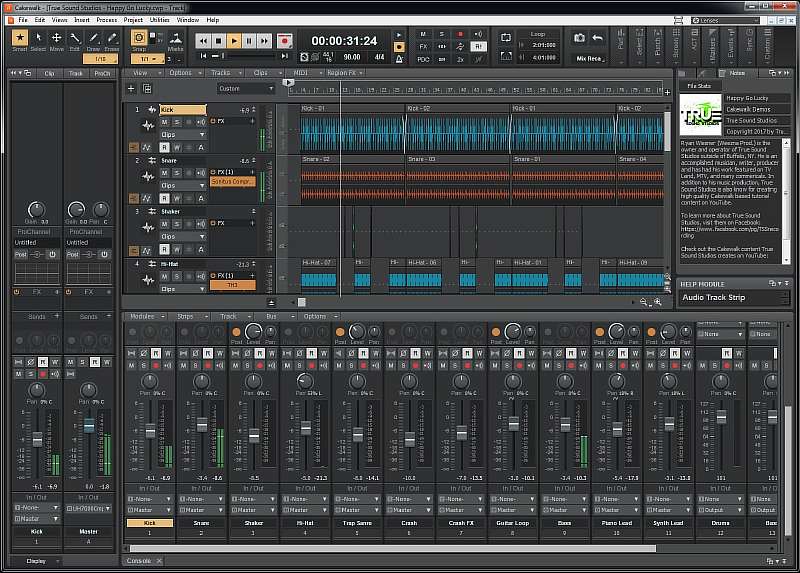Zoom in with the track view magnifier
Screen dimensions: 800x573
tap(658, 302)
